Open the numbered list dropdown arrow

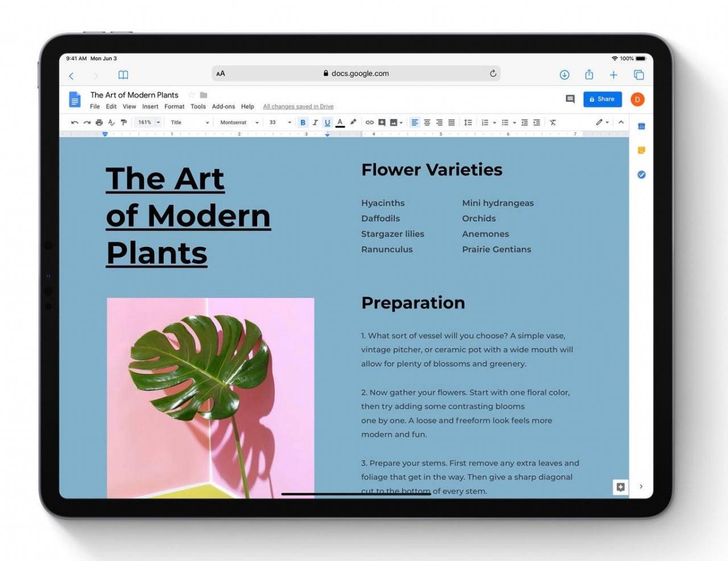point(494,122)
